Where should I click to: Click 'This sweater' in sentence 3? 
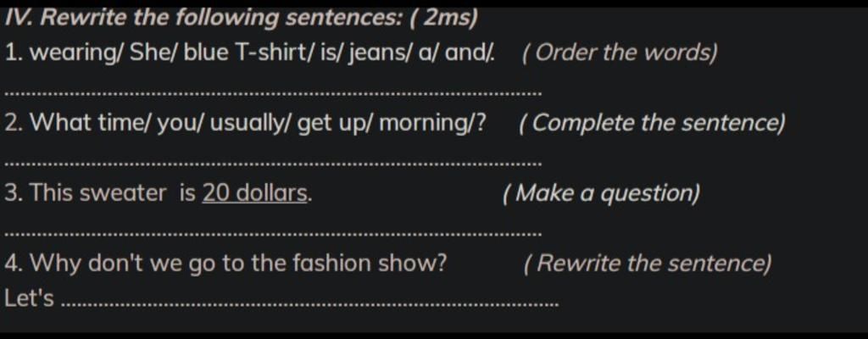pos(98,193)
